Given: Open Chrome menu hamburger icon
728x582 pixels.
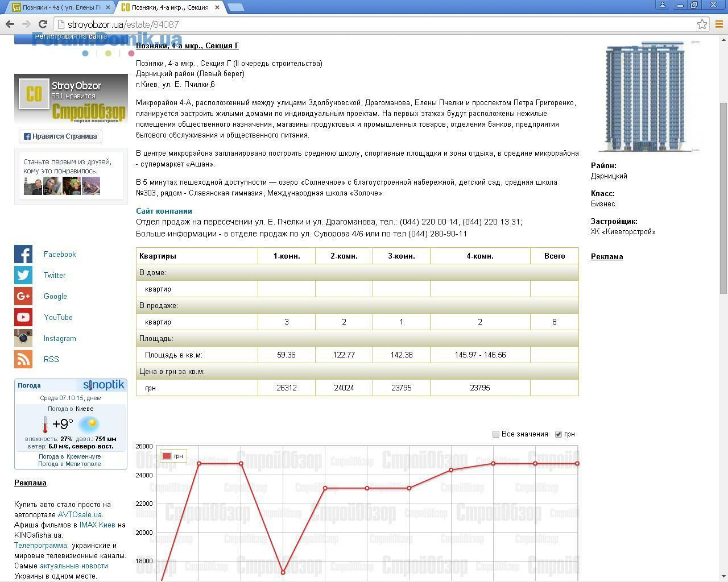Looking at the screenshot, I should tap(718, 24).
